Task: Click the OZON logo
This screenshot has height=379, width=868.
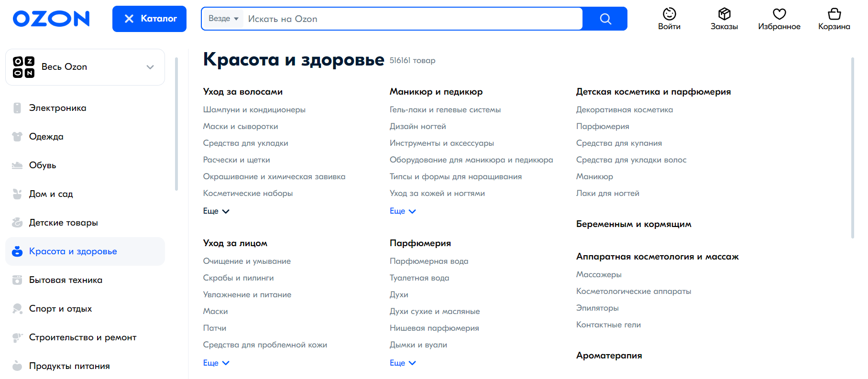Action: (x=51, y=19)
